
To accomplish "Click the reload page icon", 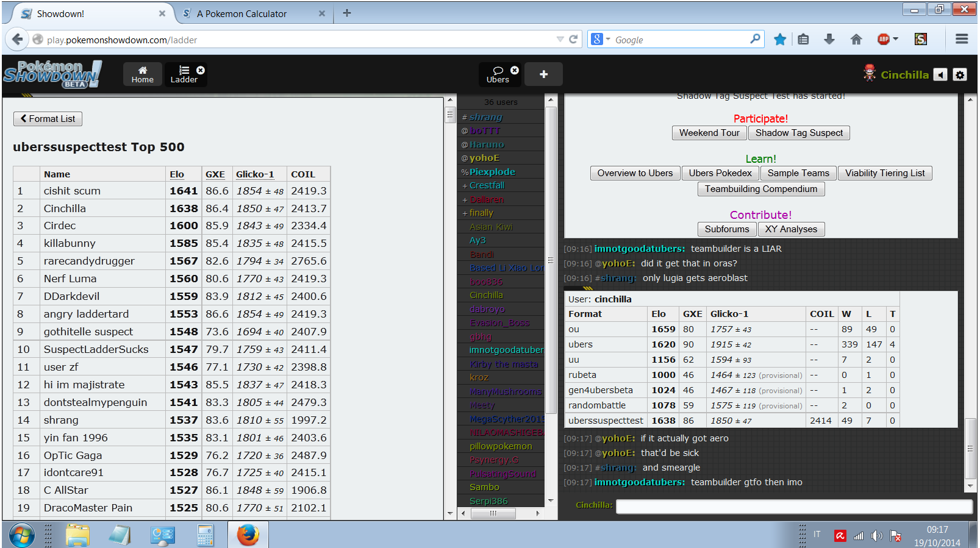I will coord(573,40).
